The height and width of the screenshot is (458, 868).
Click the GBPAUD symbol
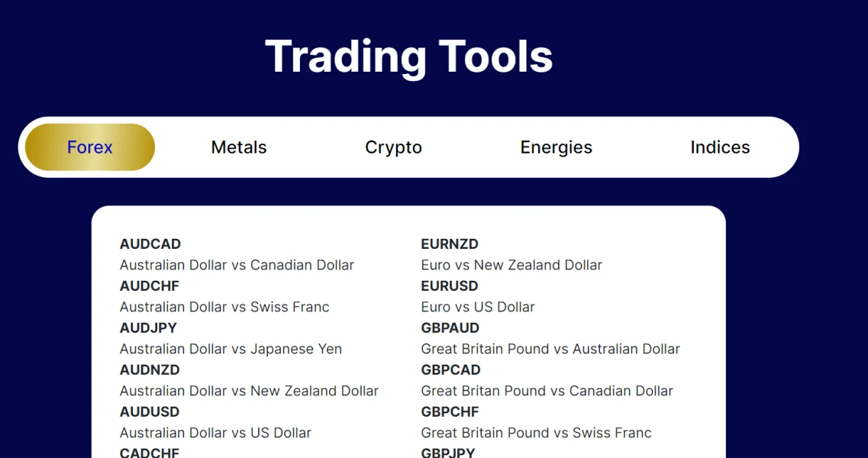coord(450,328)
